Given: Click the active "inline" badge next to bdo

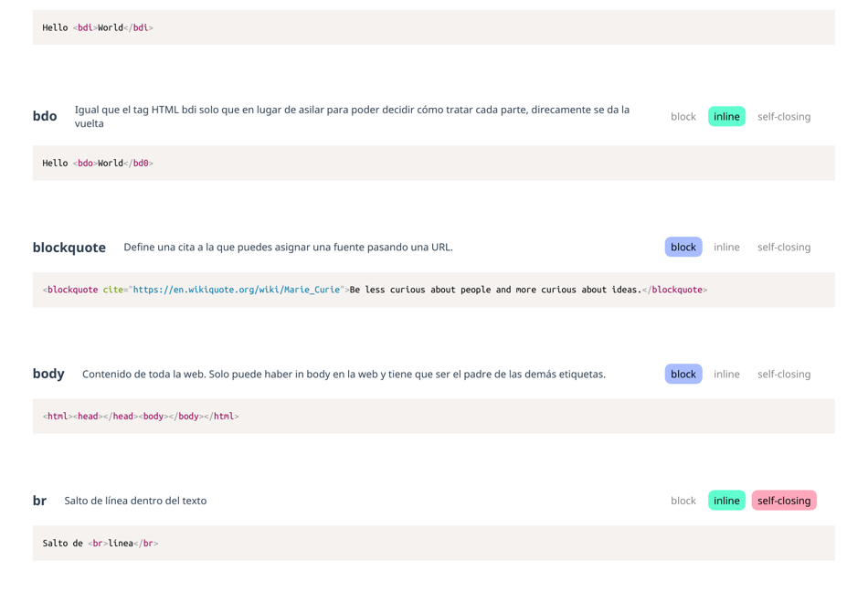Looking at the screenshot, I should pos(725,116).
